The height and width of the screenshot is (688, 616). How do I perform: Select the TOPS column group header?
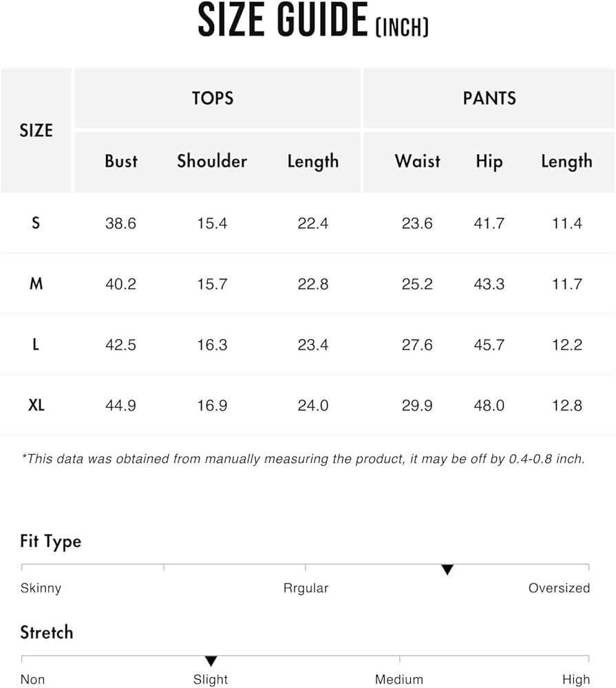[x=213, y=98]
